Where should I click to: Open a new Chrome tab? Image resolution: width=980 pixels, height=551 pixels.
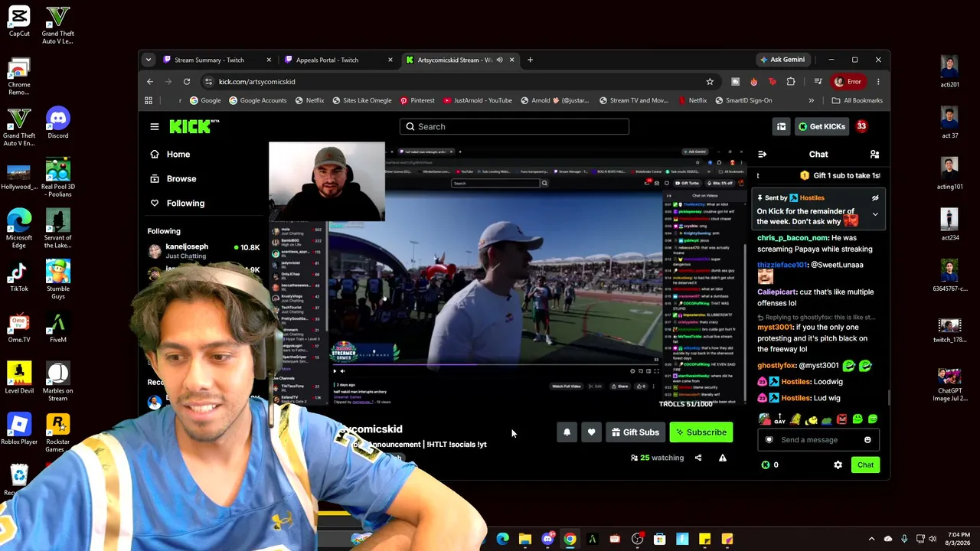530,60
